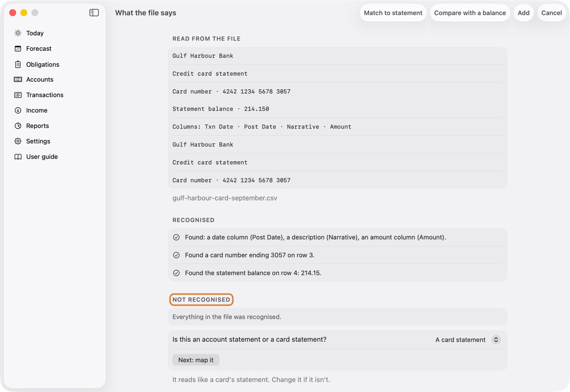Click the Forecast calendar icon
The width and height of the screenshot is (570, 392).
pos(18,49)
